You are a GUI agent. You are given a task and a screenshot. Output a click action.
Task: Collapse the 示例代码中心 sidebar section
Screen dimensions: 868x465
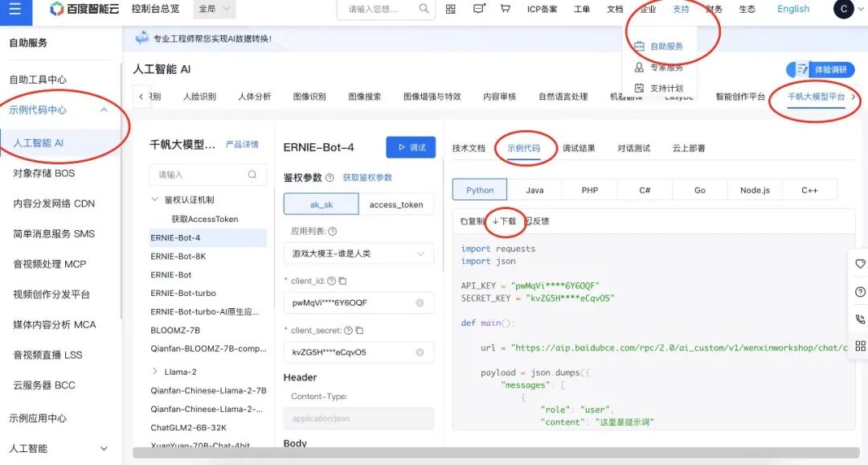[104, 109]
